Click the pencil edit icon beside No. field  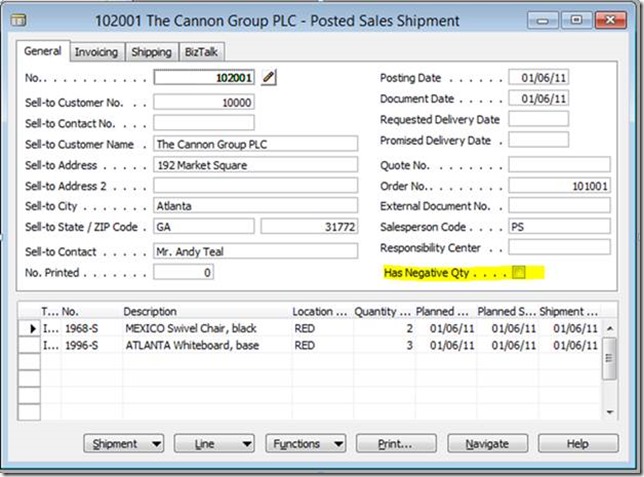[269, 77]
